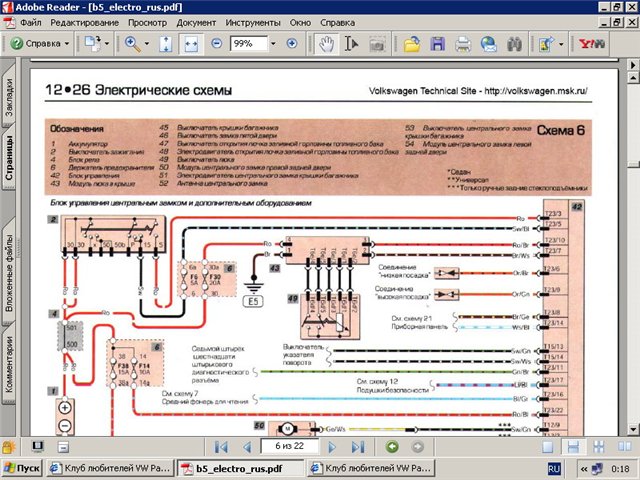Open the Документ menu
Viewport: 640px width, 480px height.
tap(196, 23)
